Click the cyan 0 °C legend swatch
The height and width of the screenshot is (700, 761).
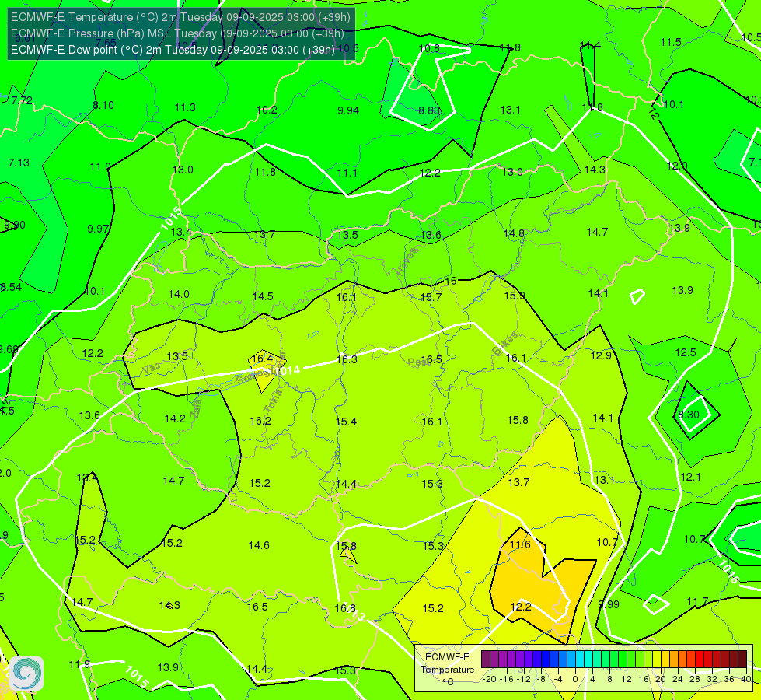pos(580,660)
